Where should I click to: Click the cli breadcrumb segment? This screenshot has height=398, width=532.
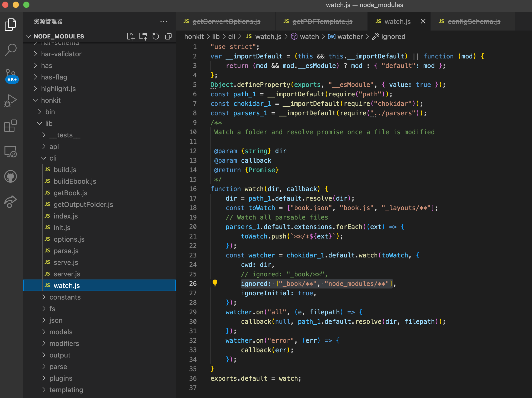232,37
